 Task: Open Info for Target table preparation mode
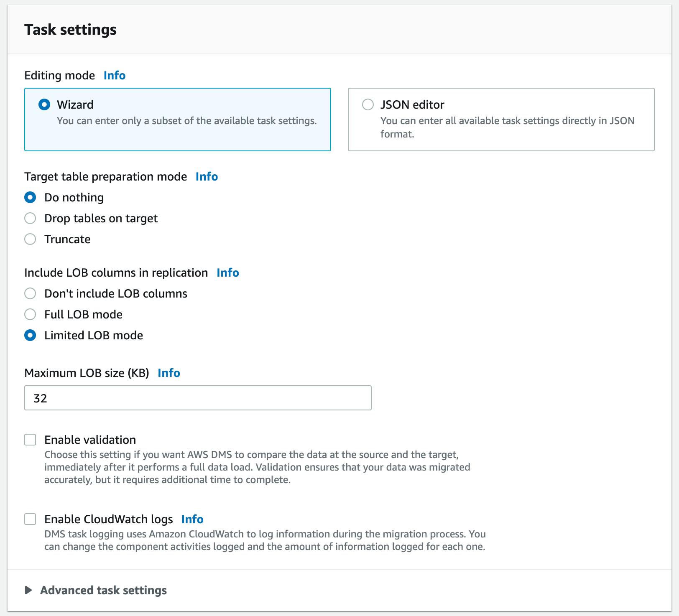pos(207,177)
